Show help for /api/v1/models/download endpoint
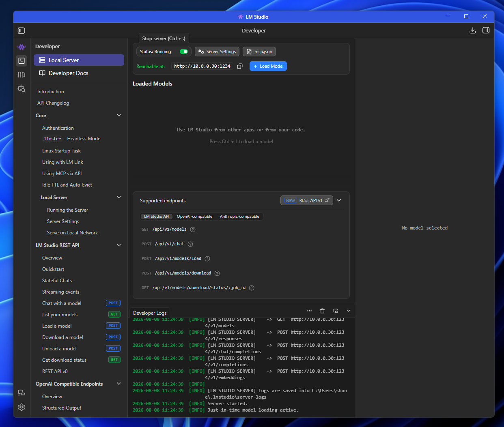Viewport: 504px width, 427px height. (217, 273)
